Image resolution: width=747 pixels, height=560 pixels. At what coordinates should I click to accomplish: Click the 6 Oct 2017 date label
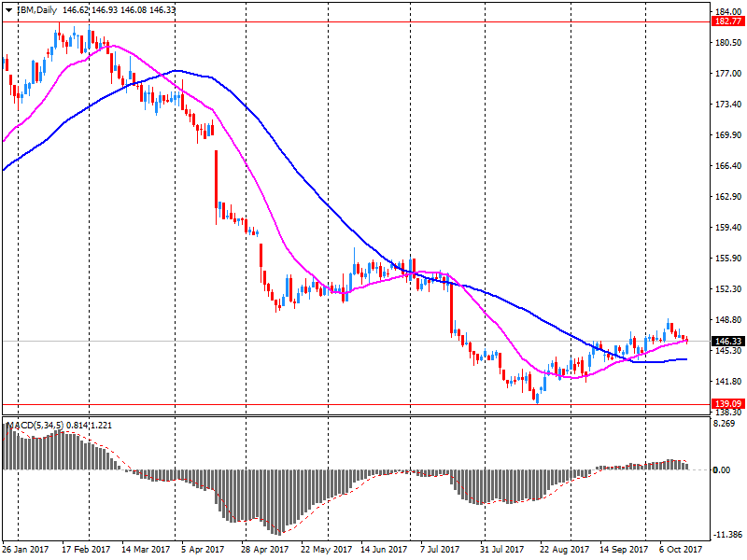tap(681, 549)
